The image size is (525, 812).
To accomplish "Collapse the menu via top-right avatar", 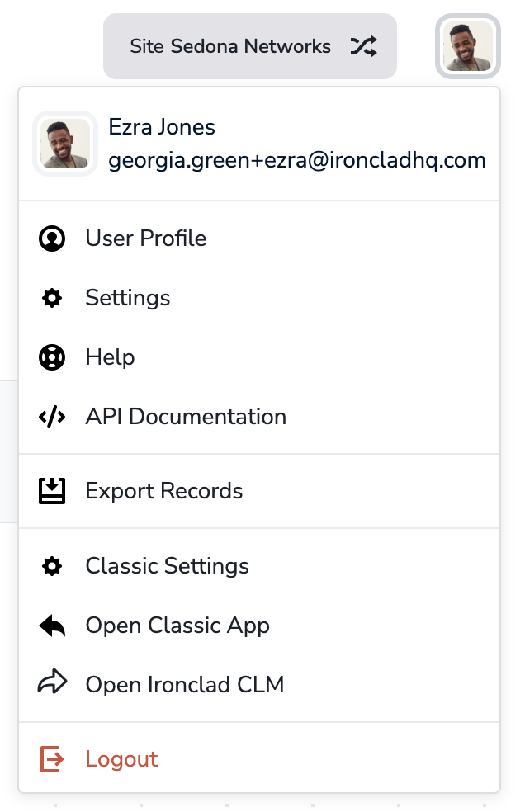I will tap(468, 46).
